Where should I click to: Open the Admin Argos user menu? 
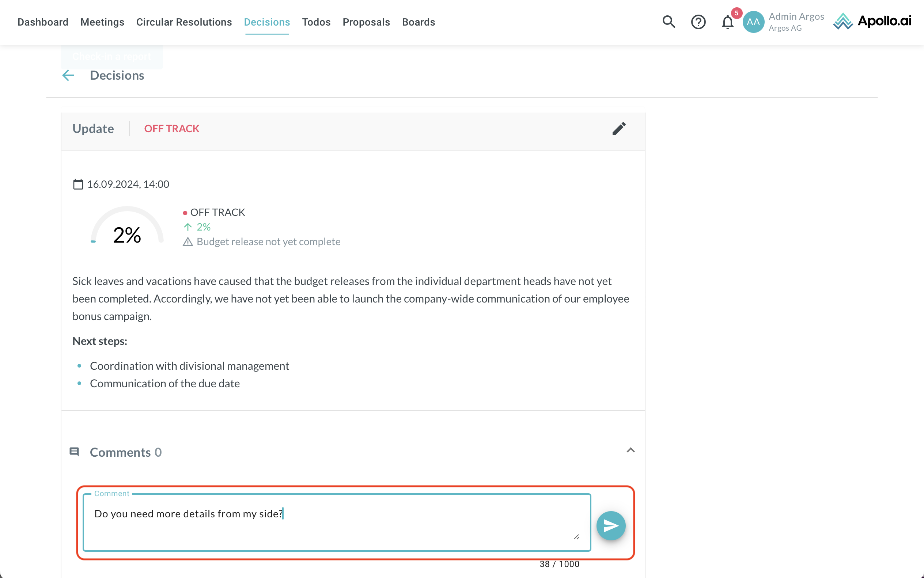(x=796, y=22)
